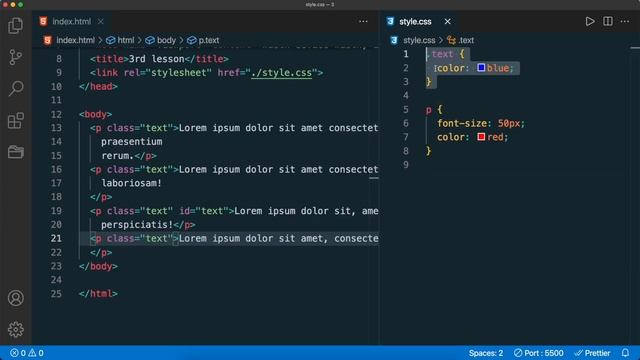The image size is (640, 360).
Task: Open more actions for the index.html editor group
Action: tap(363, 21)
